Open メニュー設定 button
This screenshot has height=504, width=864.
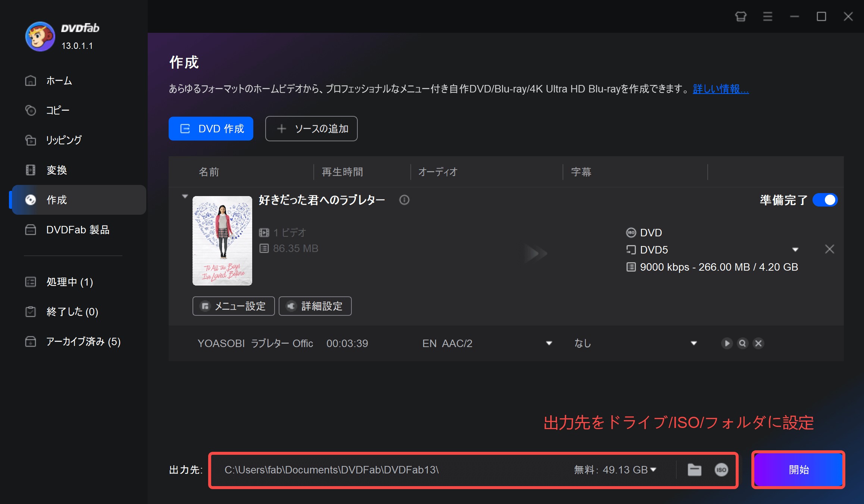coord(234,306)
